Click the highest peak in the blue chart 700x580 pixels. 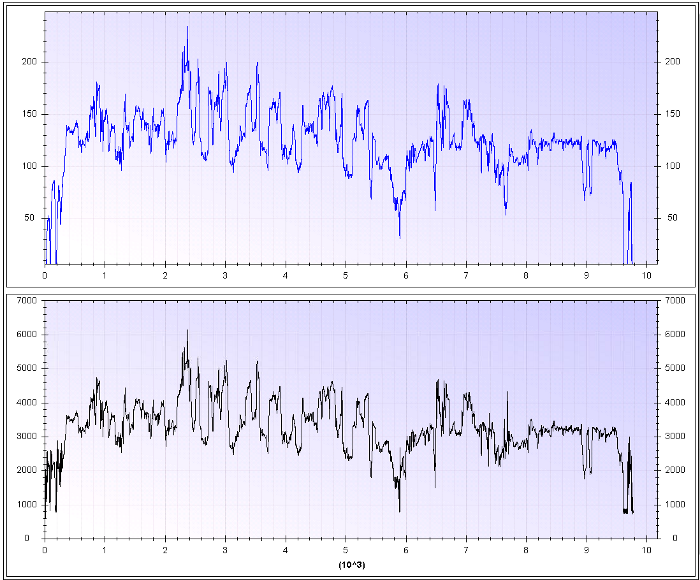pyautogui.click(x=186, y=28)
